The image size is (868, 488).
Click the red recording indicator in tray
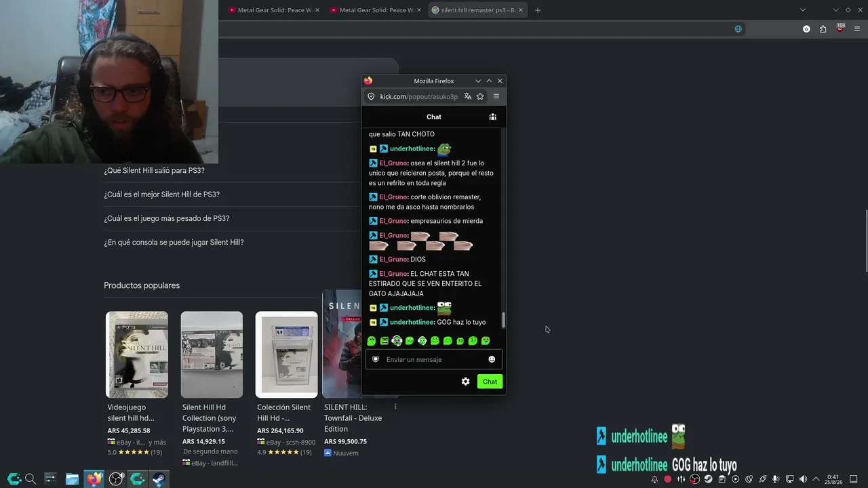coord(667,479)
